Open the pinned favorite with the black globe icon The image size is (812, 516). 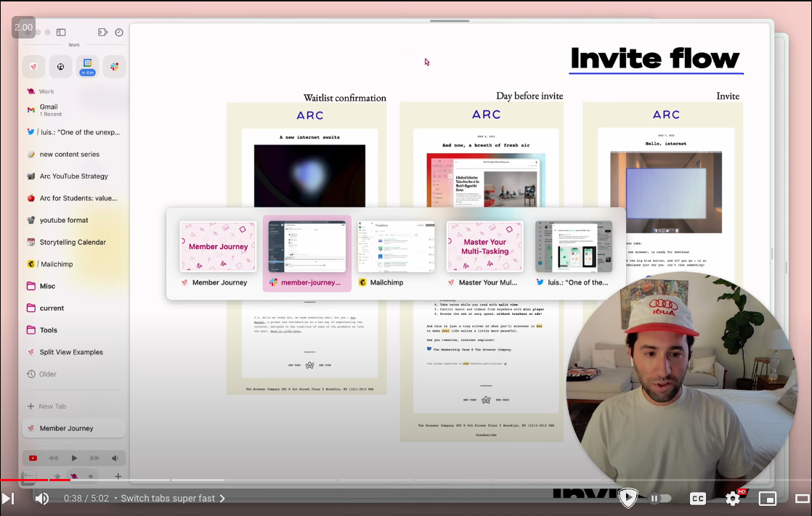click(60, 67)
